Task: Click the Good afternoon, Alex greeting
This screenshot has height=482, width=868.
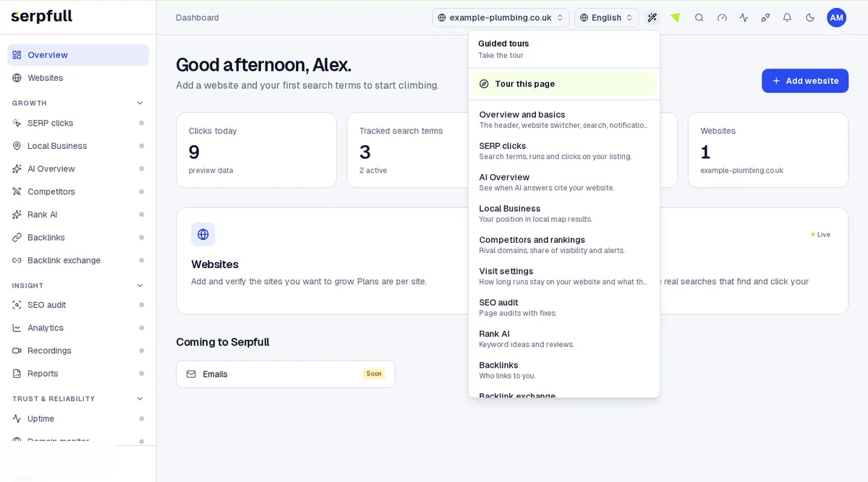Action: point(264,64)
